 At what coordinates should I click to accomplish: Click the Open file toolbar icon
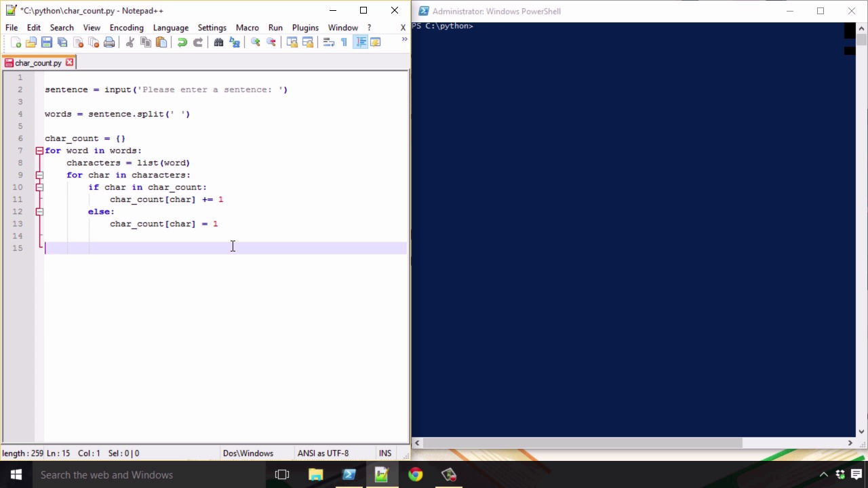pos(31,42)
